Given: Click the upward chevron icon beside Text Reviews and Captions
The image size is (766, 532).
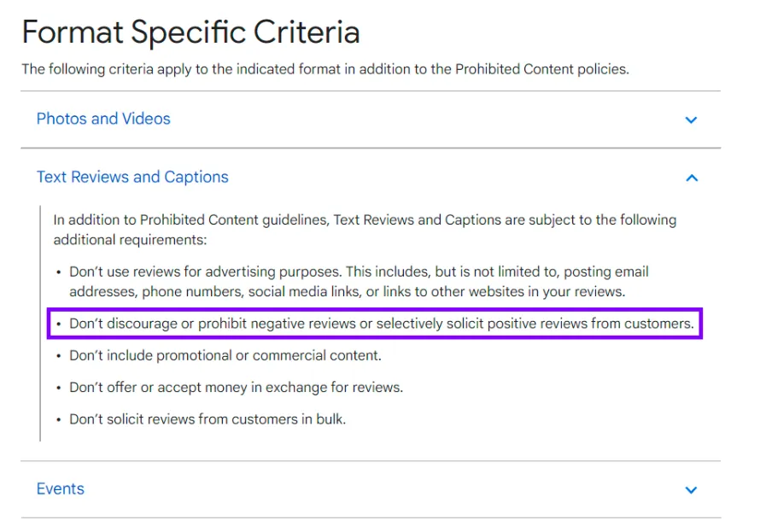Looking at the screenshot, I should point(692,178).
